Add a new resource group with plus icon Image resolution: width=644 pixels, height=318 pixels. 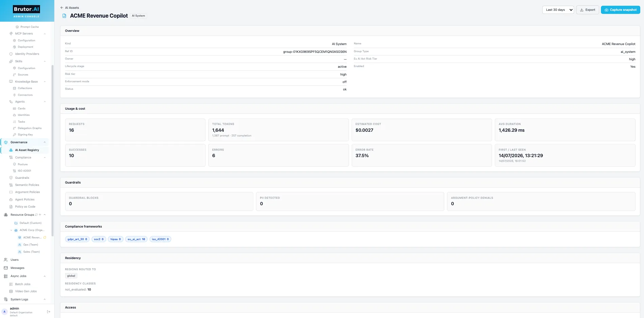point(40,215)
